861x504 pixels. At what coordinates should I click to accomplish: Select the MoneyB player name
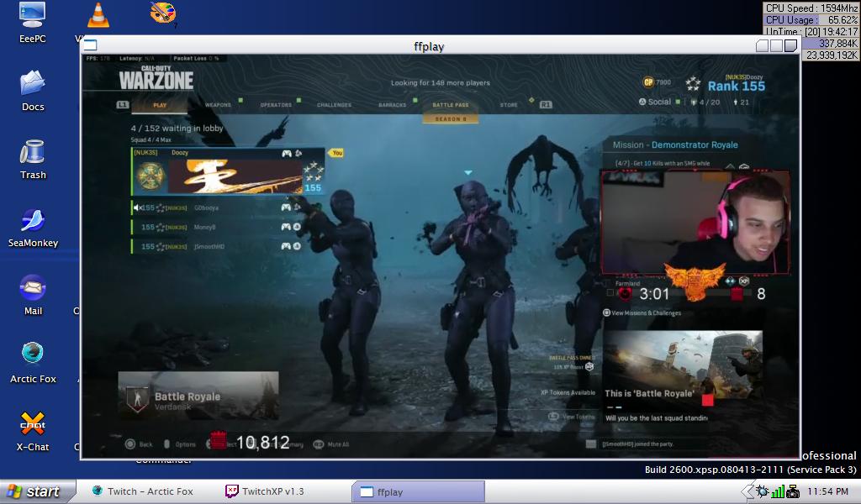pyautogui.click(x=205, y=227)
